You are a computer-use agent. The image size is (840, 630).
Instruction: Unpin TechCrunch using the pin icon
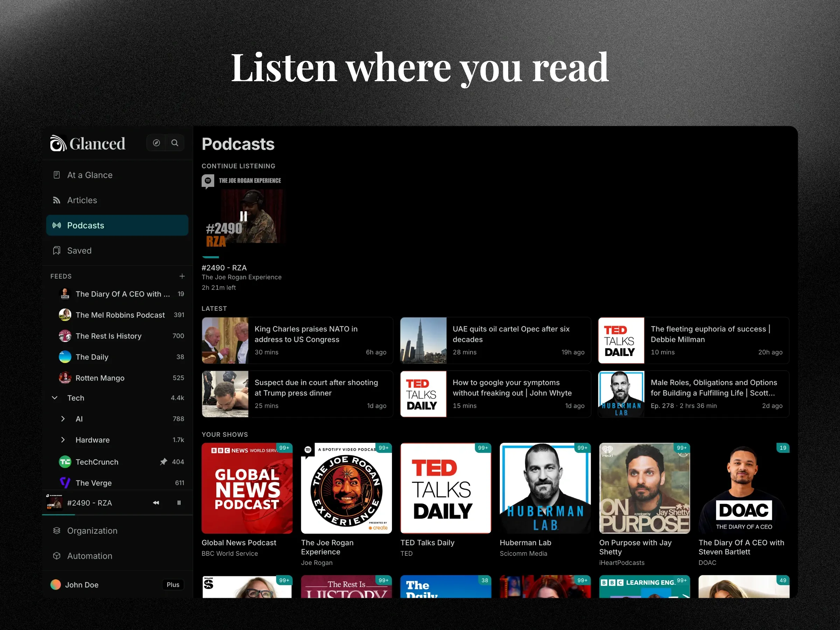click(x=163, y=462)
